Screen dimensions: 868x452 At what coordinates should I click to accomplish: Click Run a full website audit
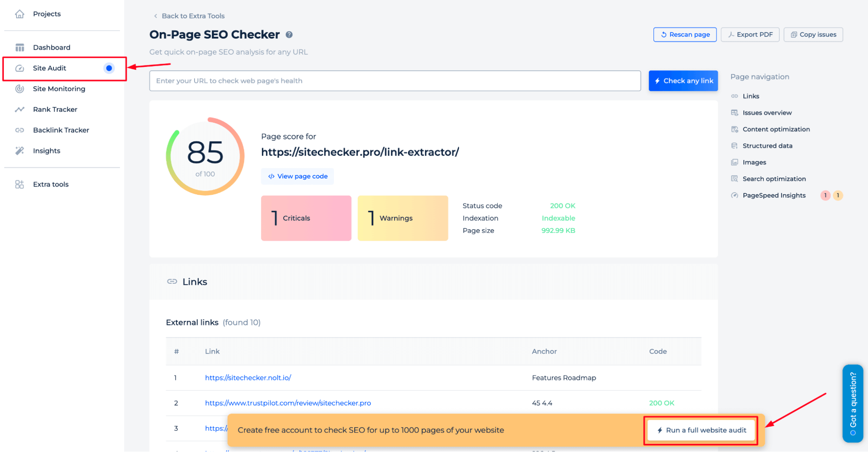click(x=701, y=430)
